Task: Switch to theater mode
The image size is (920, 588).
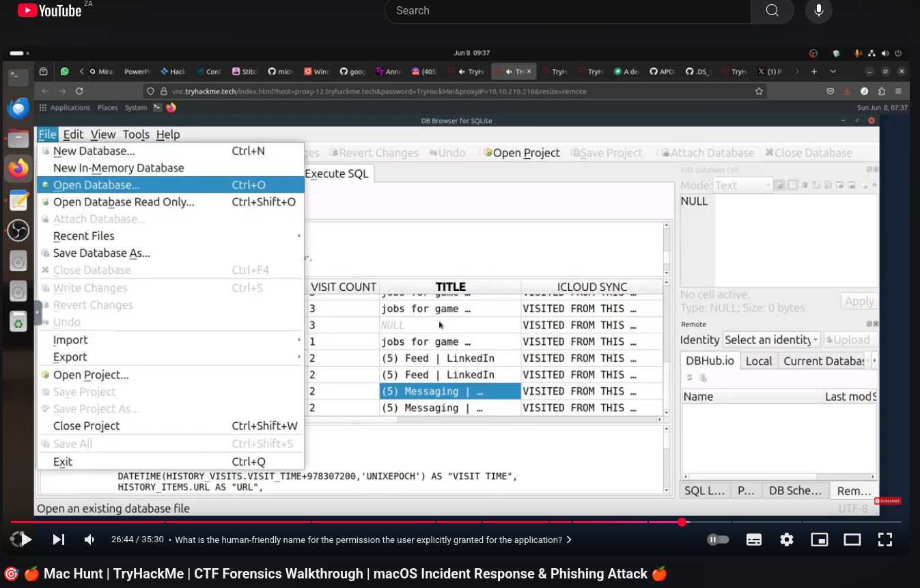Action: click(x=852, y=540)
